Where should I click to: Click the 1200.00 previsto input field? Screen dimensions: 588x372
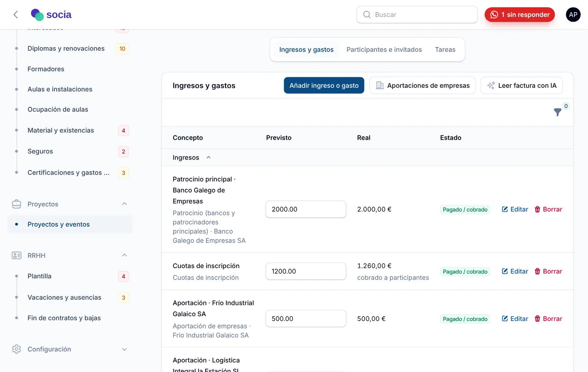coord(306,271)
